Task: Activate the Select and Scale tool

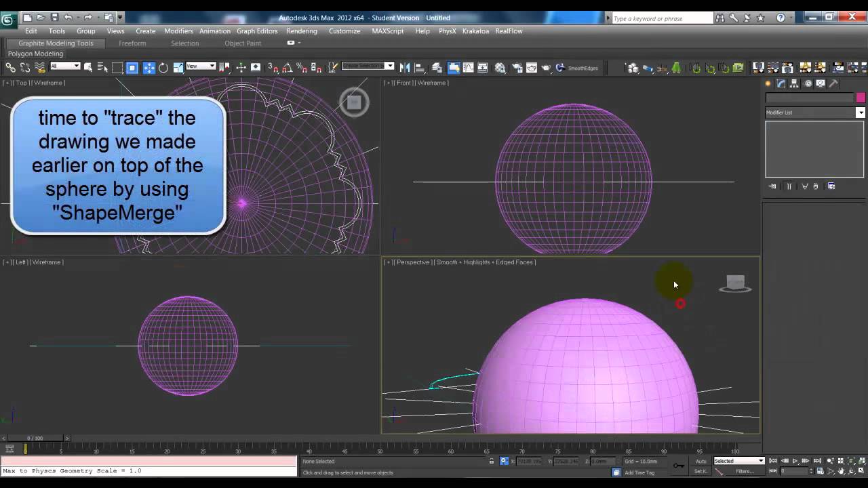Action: tap(178, 67)
